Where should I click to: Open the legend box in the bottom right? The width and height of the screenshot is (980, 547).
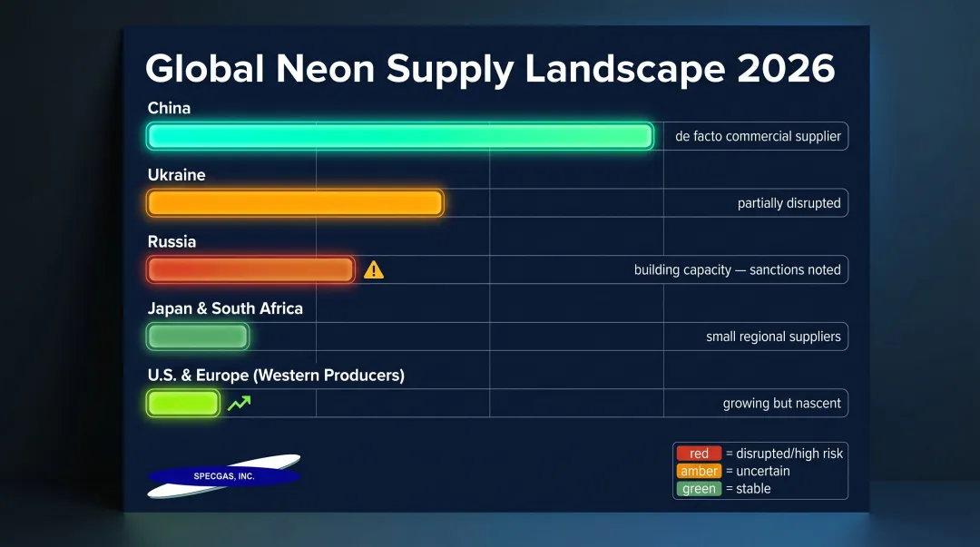pos(760,470)
